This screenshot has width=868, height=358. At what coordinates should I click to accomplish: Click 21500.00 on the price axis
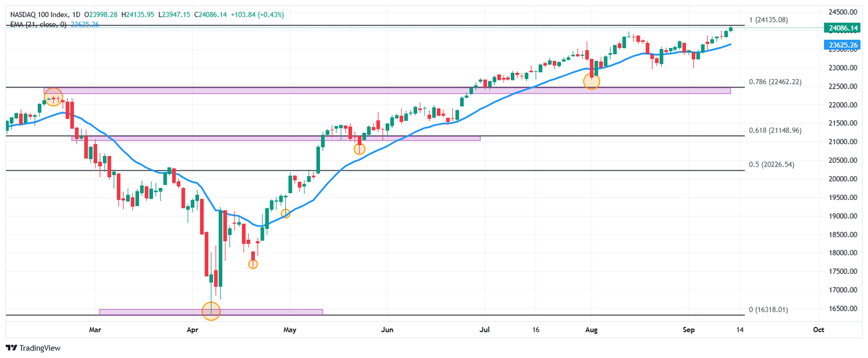pyautogui.click(x=843, y=123)
